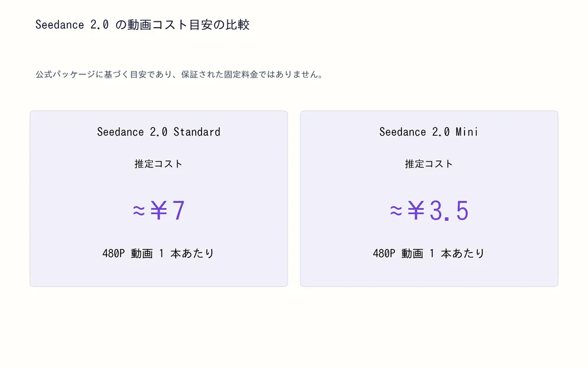Click '480P 動画 1 本あたり' under Standard

tap(158, 254)
